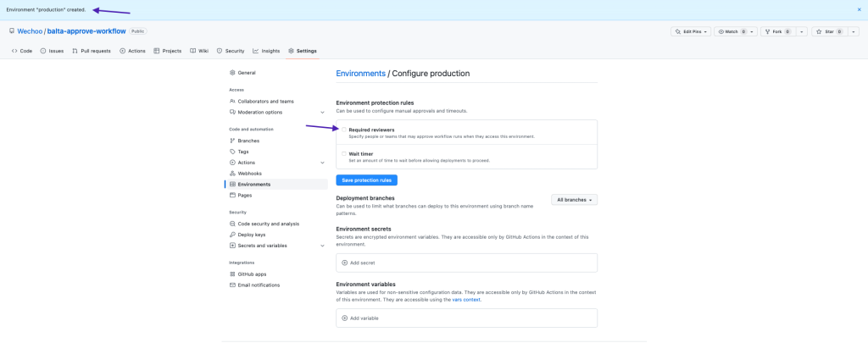The image size is (868, 343).
Task: Switch to the Code tab
Action: [22, 51]
